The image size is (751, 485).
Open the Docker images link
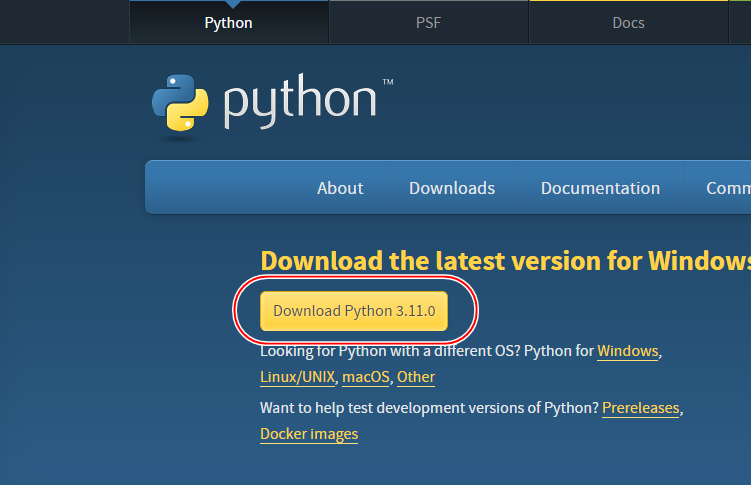309,434
